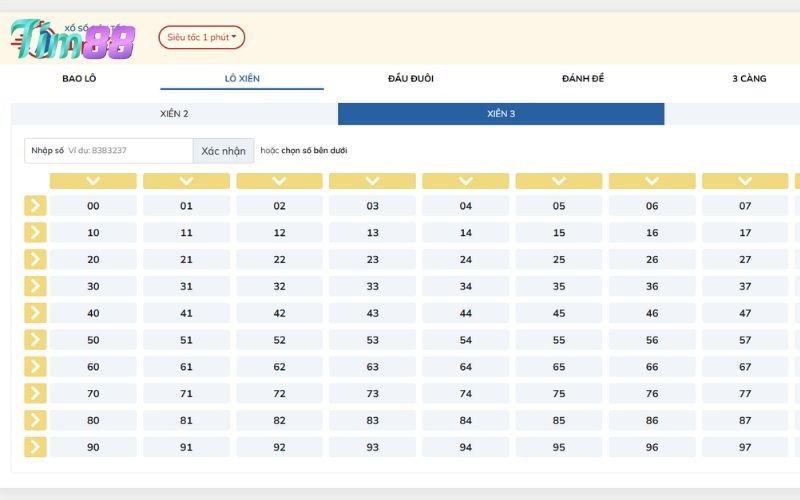Open the Siêu tốc 1 phút dropdown

click(201, 38)
